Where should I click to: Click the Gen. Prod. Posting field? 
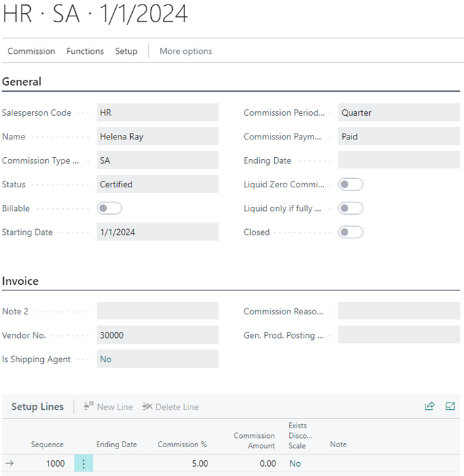(x=399, y=335)
